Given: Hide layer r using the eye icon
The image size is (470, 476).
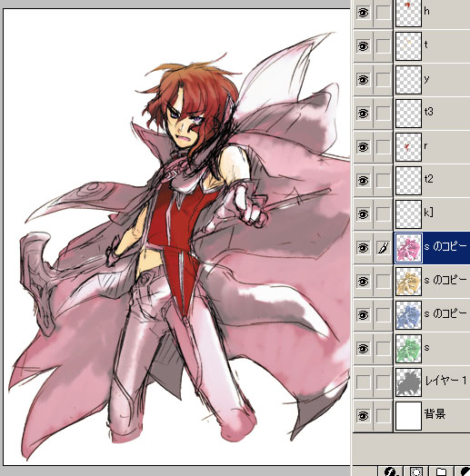Looking at the screenshot, I should (363, 147).
